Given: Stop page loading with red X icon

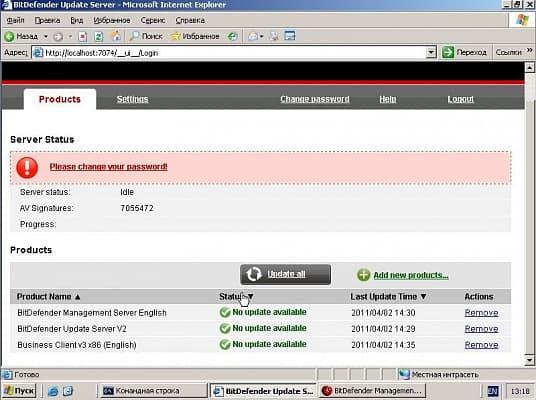Looking at the screenshot, I should pyautogui.click(x=83, y=36).
